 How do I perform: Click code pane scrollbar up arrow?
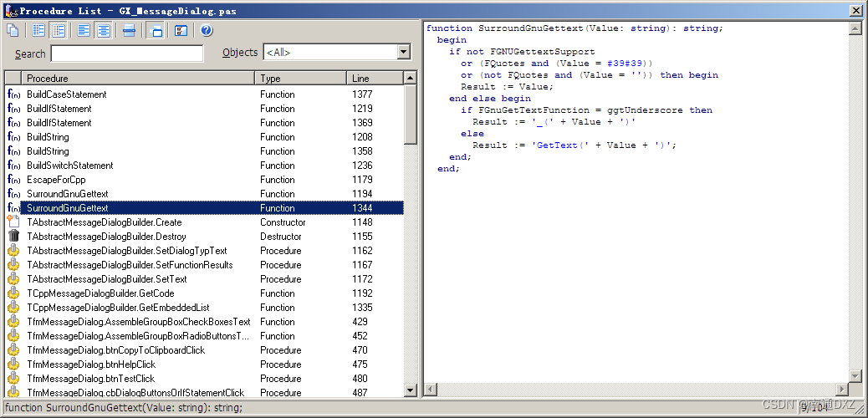click(x=855, y=28)
